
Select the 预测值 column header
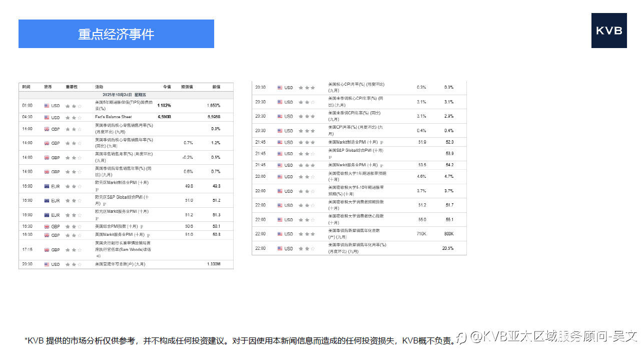point(187,87)
